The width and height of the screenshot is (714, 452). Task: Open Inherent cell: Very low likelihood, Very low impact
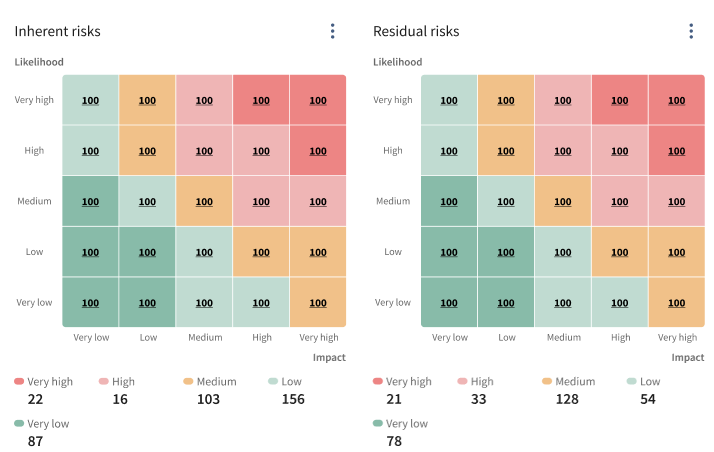coord(90,302)
